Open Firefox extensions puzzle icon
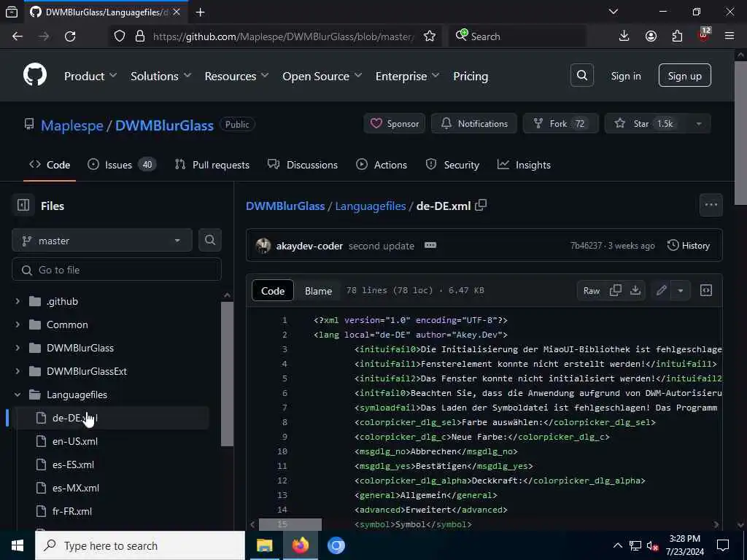This screenshot has width=747, height=560. 677,36
